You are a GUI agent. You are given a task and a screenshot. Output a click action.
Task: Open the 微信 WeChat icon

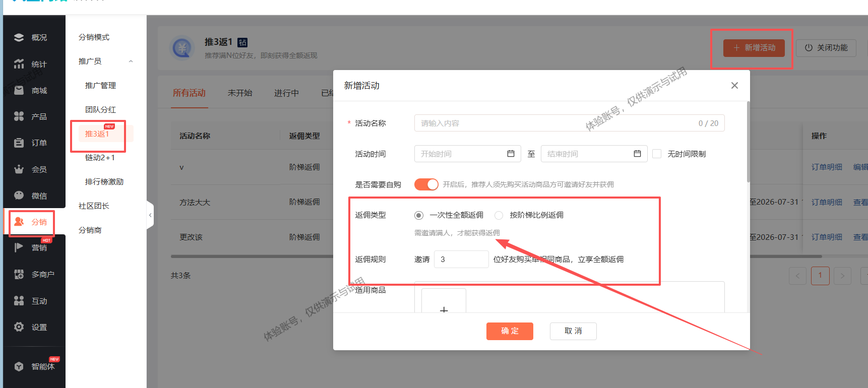coord(19,196)
